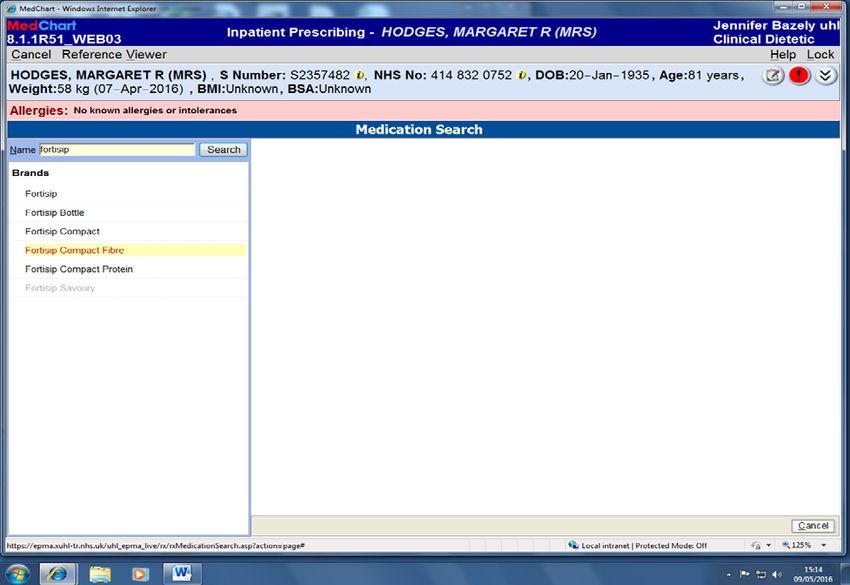Select Fortisip Bottle brand
The image size is (850, 585).
[x=55, y=213]
